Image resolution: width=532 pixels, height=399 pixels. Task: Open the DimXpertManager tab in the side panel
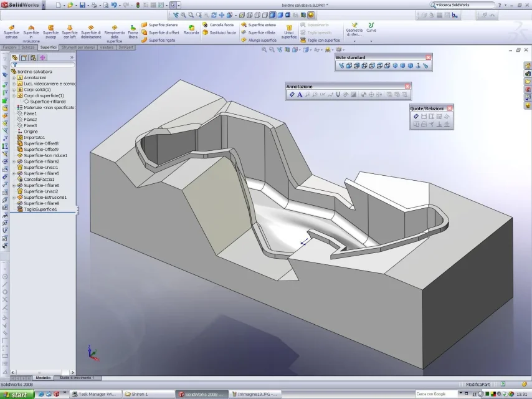[x=42, y=57]
